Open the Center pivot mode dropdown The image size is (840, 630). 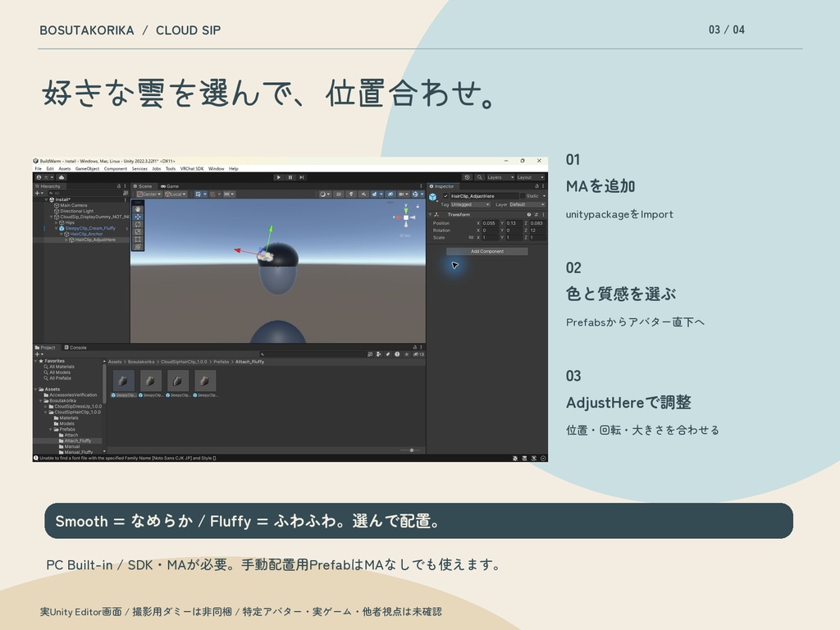(x=149, y=194)
